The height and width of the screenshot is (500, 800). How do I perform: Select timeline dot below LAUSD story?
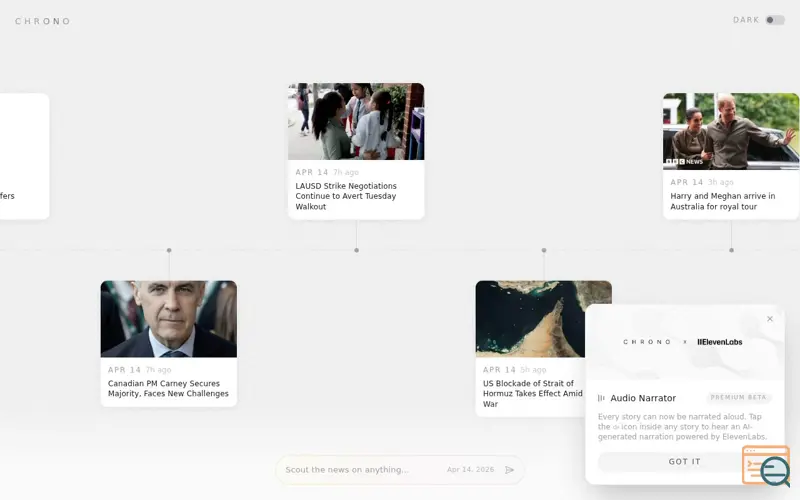pyautogui.click(x=357, y=251)
